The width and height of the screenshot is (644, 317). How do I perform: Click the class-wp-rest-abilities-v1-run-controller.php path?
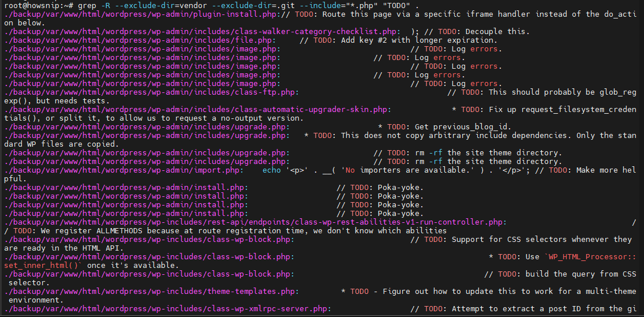(x=253, y=222)
